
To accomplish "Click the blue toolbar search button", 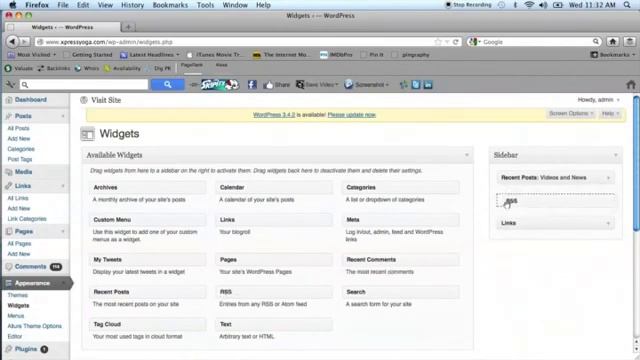I will click(167, 84).
